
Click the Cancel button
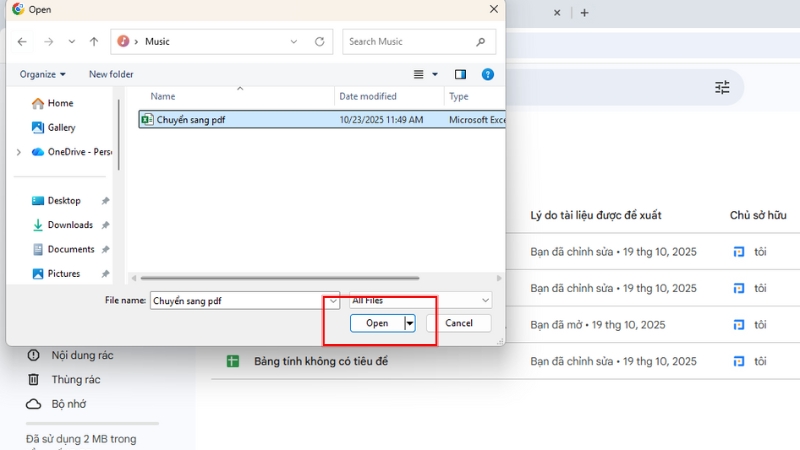tap(458, 323)
